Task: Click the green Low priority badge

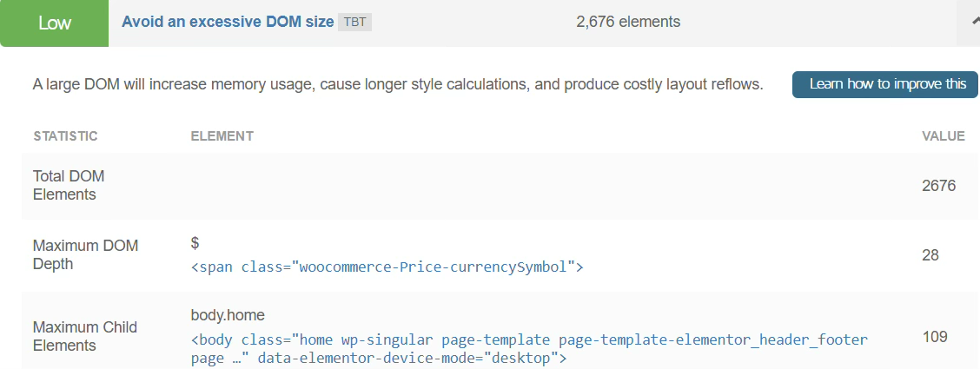Action: [54, 23]
